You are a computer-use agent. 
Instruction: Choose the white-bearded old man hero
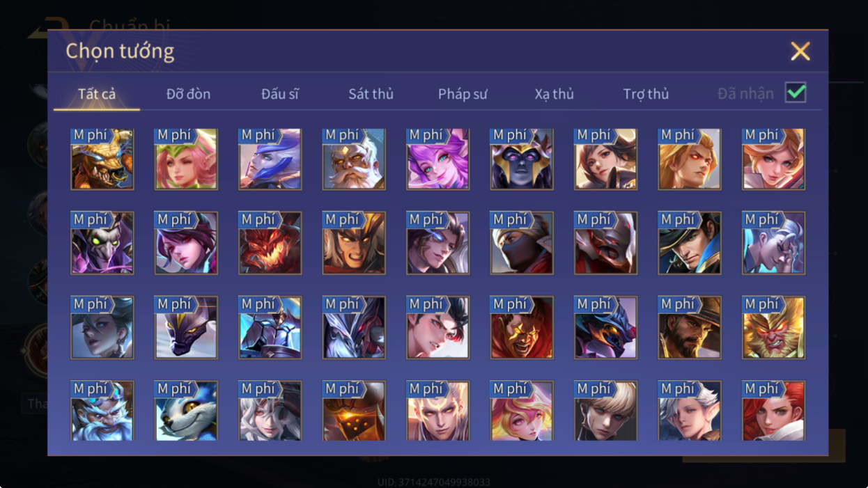pos(354,159)
